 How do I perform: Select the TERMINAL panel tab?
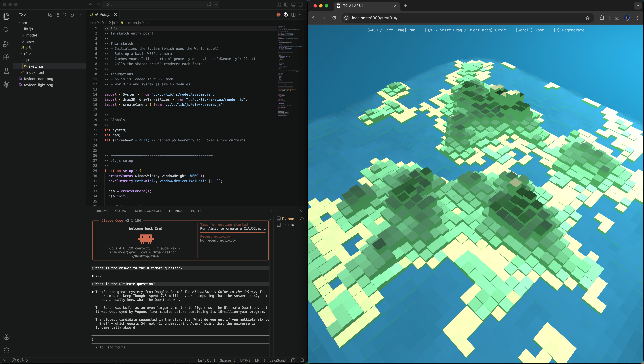[176, 211]
